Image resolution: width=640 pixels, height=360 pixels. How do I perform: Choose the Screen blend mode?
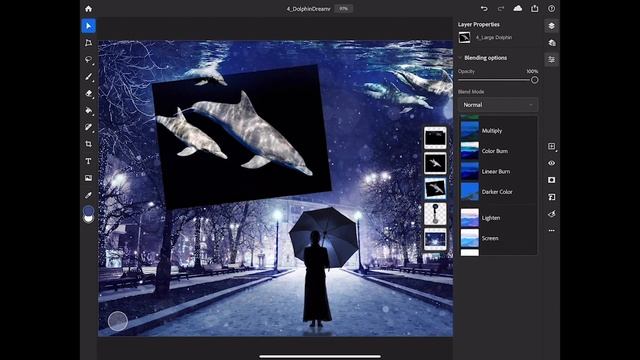coord(498,238)
